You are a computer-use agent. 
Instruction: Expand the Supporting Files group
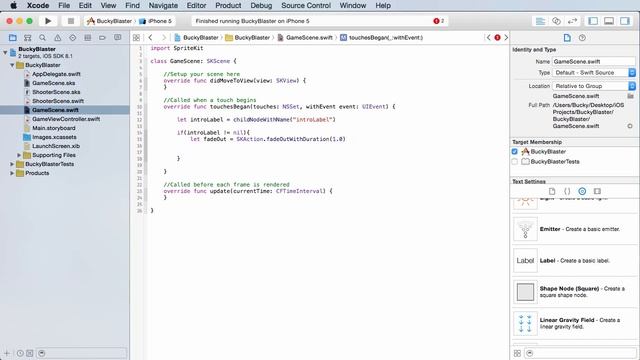tap(19, 155)
